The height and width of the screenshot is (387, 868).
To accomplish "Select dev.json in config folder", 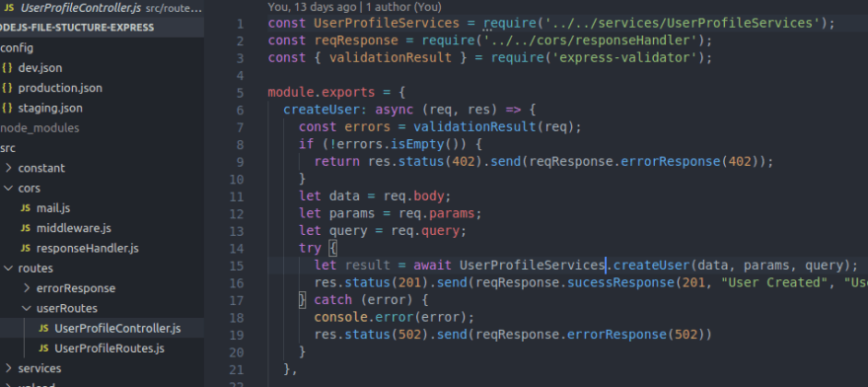I will (39, 68).
